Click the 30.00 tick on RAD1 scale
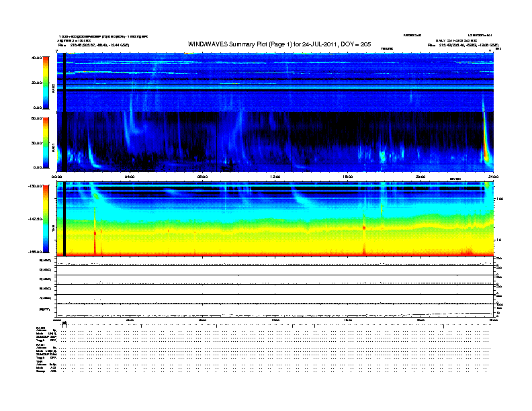 click(x=36, y=143)
